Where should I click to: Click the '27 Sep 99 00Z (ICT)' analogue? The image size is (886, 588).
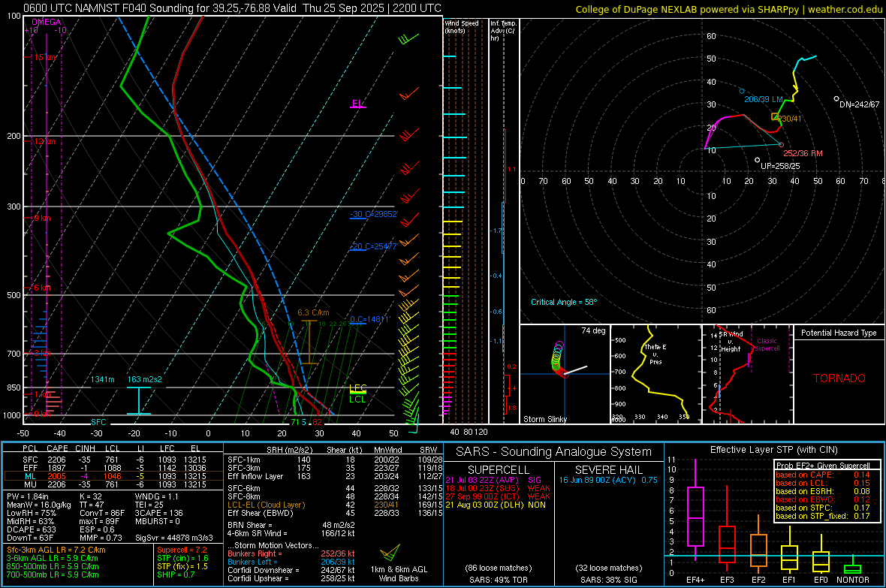point(482,496)
